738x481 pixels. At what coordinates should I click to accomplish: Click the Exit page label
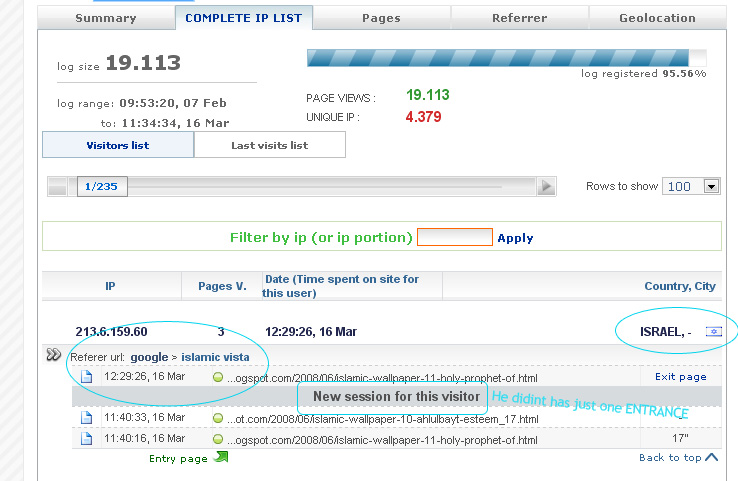tap(681, 377)
